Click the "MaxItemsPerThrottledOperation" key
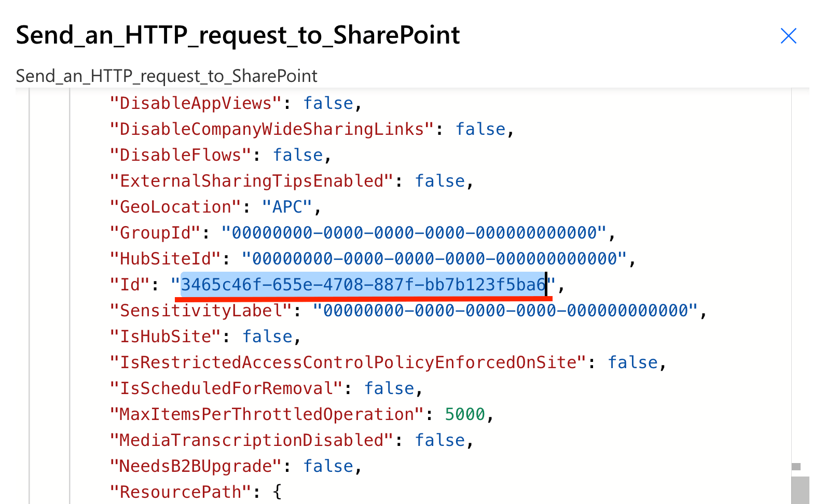The height and width of the screenshot is (504, 826). pyautogui.click(x=267, y=414)
